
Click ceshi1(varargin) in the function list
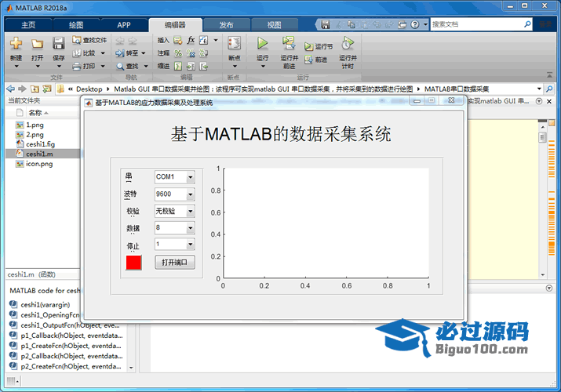45,304
